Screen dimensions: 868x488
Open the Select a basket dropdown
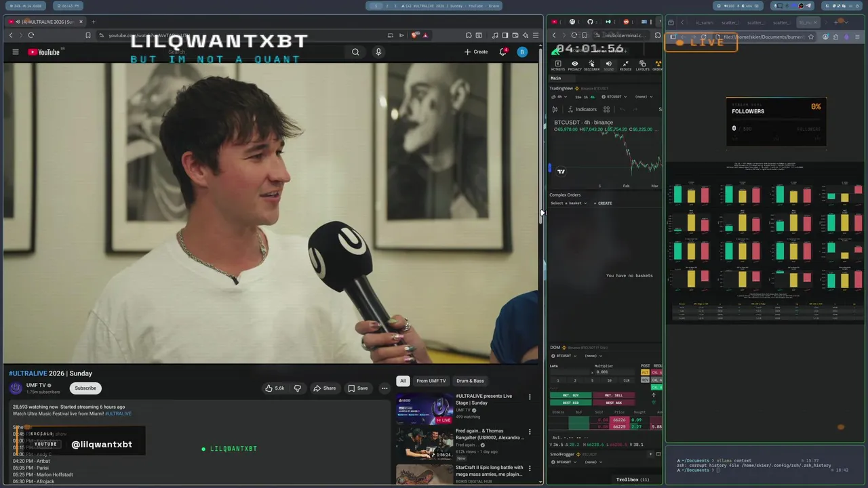click(x=569, y=203)
